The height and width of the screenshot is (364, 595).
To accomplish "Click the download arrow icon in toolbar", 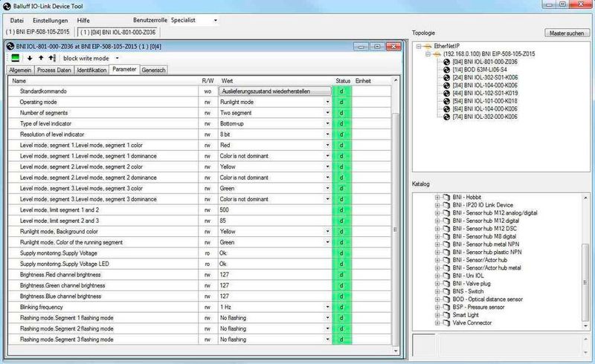I will (30, 59).
